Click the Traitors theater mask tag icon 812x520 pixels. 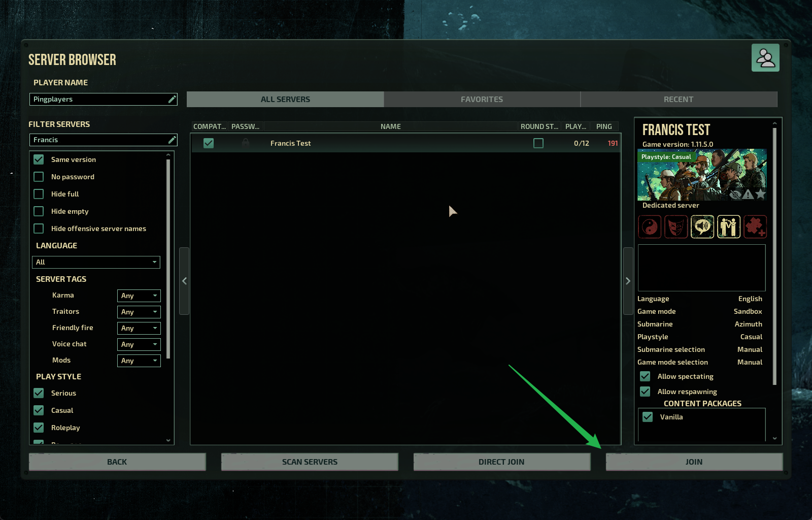(676, 227)
